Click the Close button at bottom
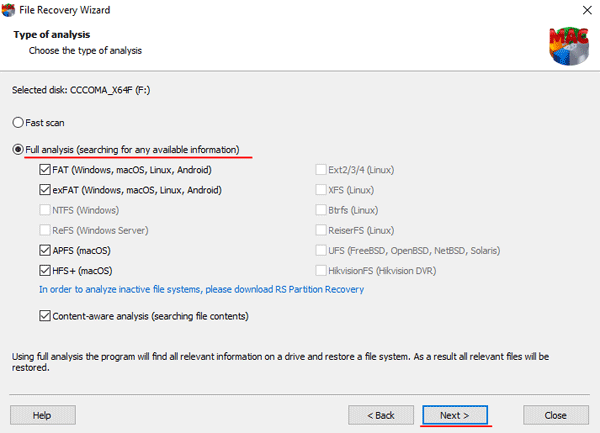The image size is (600, 433). (x=556, y=415)
